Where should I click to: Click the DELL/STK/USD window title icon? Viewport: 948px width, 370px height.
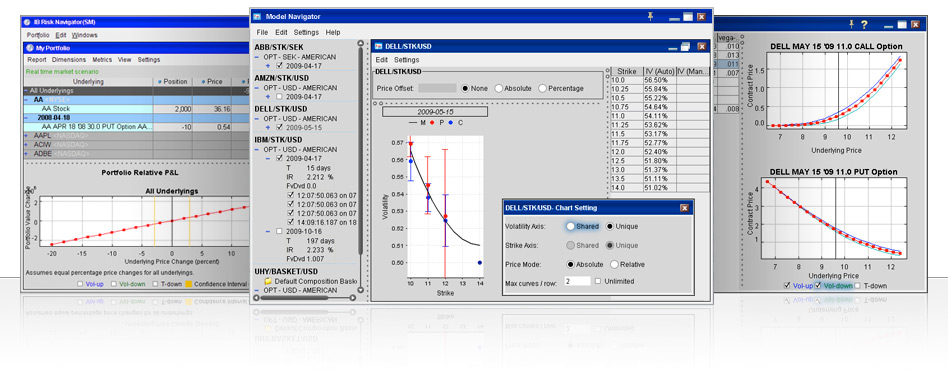point(378,46)
